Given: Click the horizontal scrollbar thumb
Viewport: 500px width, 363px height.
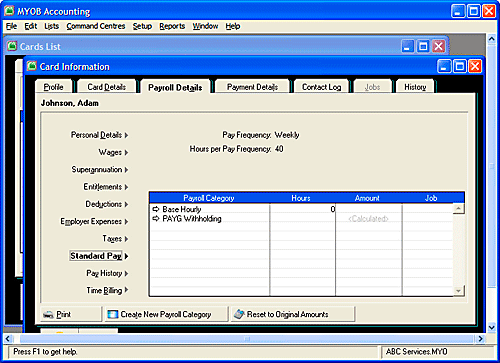Looking at the screenshot, I should [247, 339].
